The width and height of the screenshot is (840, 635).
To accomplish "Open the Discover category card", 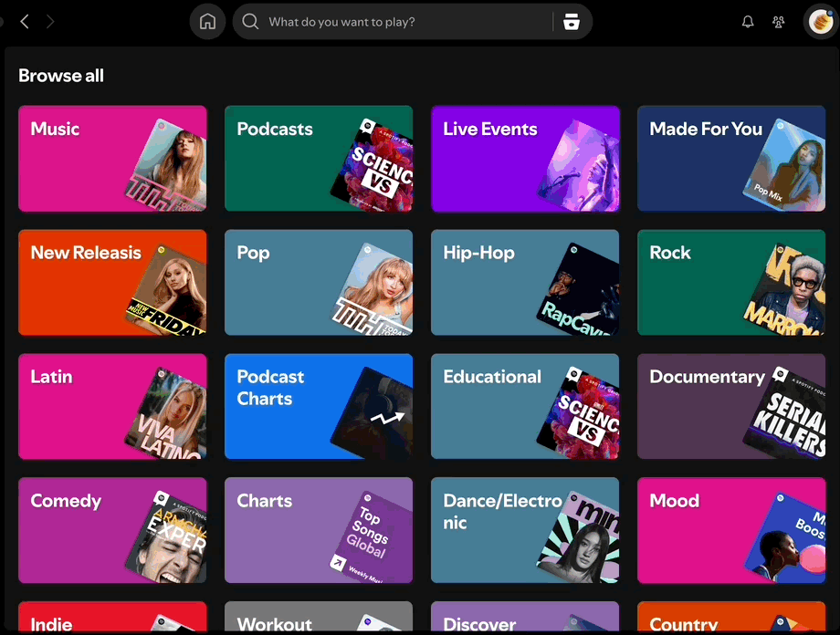I will point(525,617).
